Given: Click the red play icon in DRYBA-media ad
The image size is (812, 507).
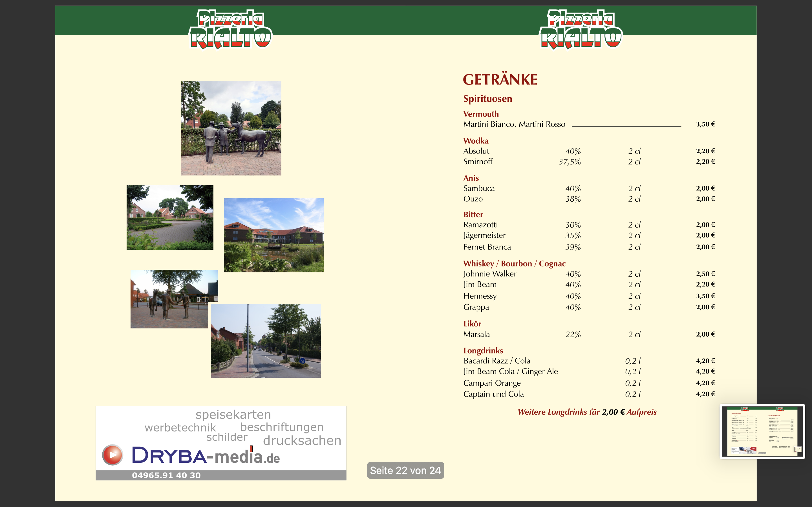Looking at the screenshot, I should tap(112, 455).
